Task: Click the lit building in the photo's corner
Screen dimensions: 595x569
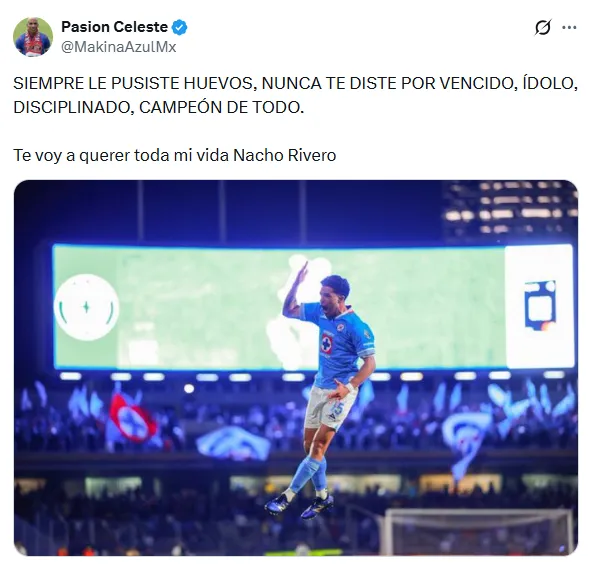Action: click(510, 211)
